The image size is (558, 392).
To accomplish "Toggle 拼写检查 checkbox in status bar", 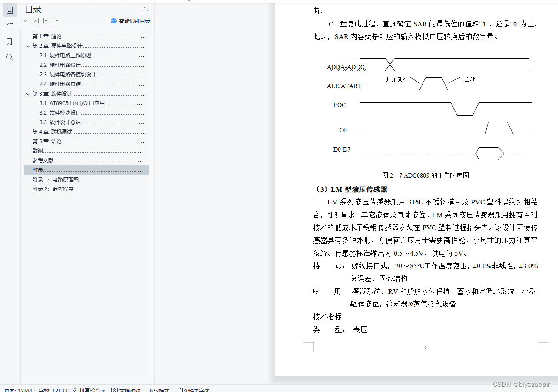I will (75, 390).
